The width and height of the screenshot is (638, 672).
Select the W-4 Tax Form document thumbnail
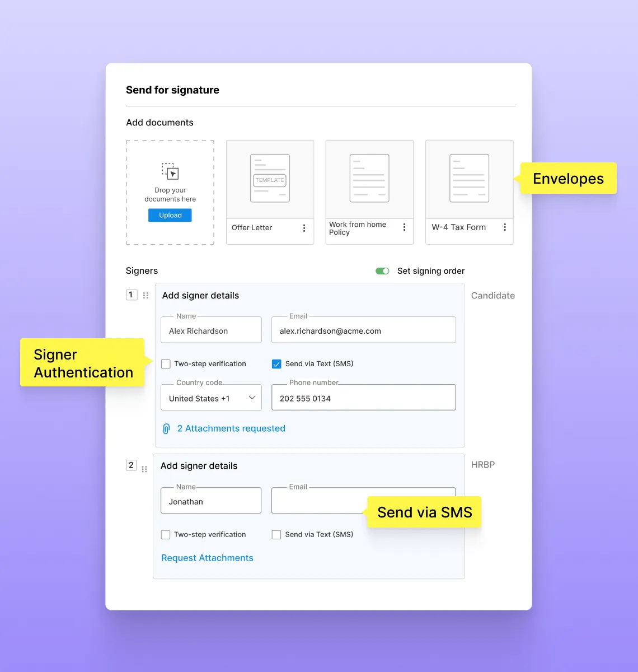(x=469, y=179)
